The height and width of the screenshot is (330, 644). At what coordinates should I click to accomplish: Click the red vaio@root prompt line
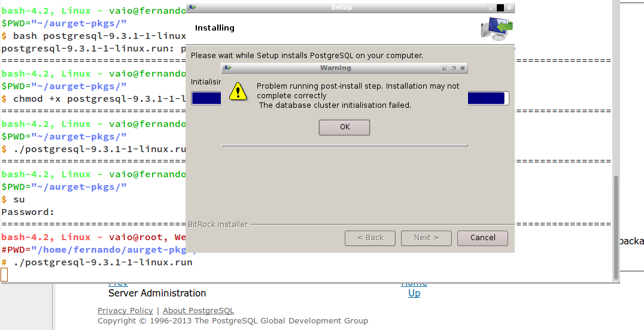pos(93,237)
